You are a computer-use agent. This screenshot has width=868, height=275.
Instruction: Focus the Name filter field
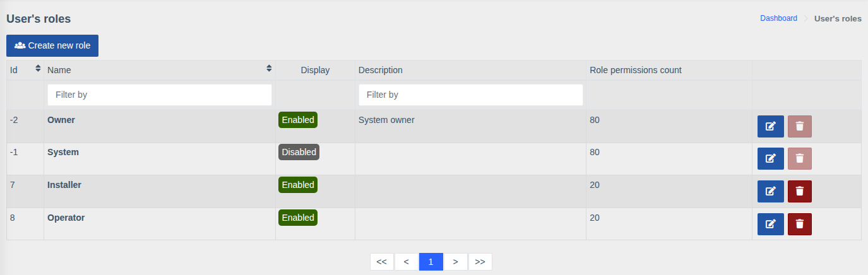click(x=160, y=95)
